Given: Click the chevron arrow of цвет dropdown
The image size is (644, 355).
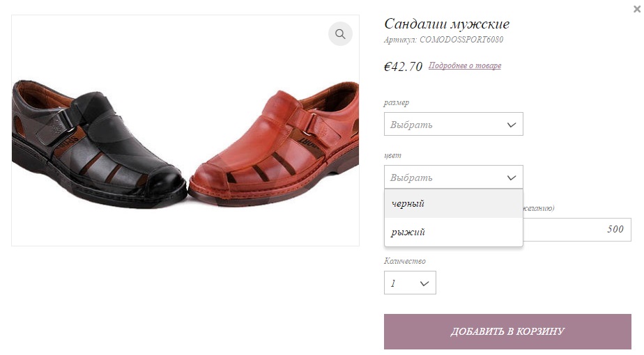Looking at the screenshot, I should click(x=512, y=177).
